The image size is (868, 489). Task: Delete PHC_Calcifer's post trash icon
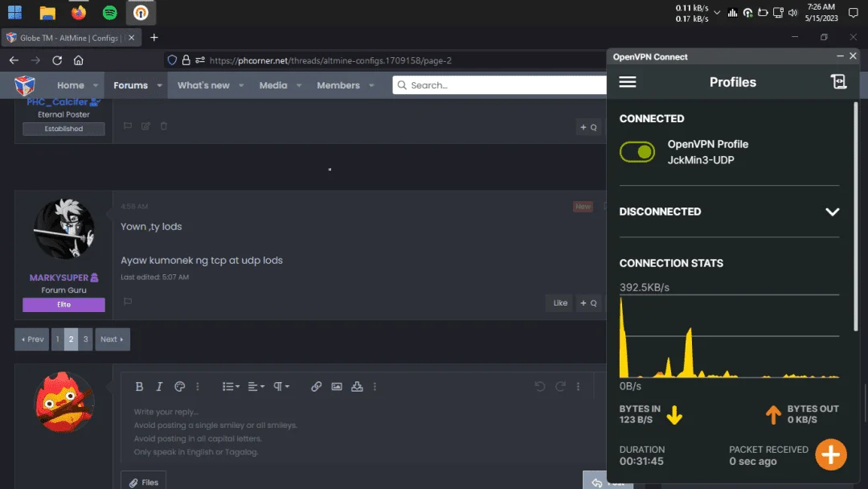pos(164,125)
